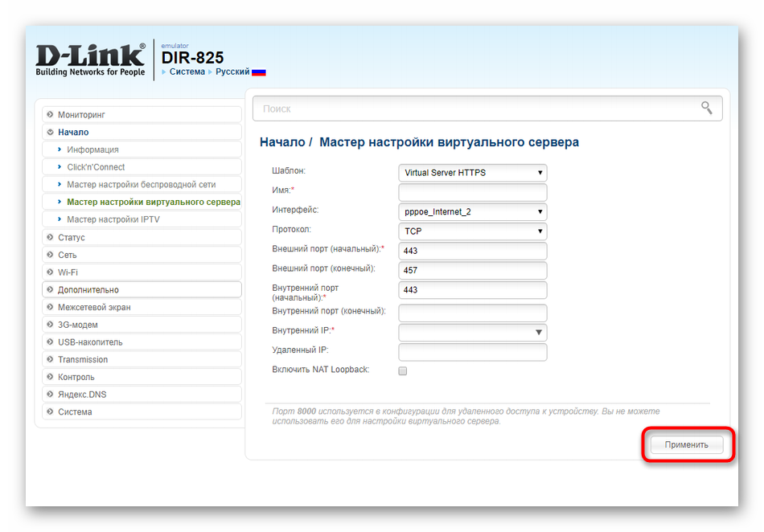Click the Имя name input field

point(472,192)
